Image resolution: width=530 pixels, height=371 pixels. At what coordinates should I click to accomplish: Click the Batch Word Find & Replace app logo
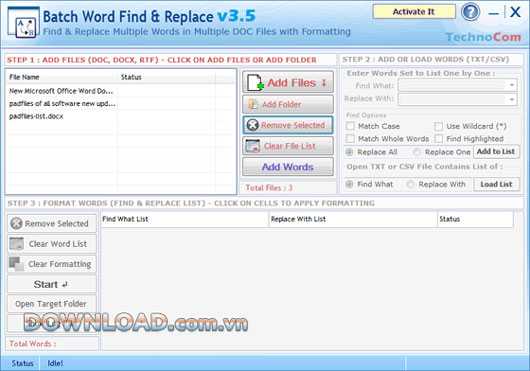pyautogui.click(x=23, y=23)
